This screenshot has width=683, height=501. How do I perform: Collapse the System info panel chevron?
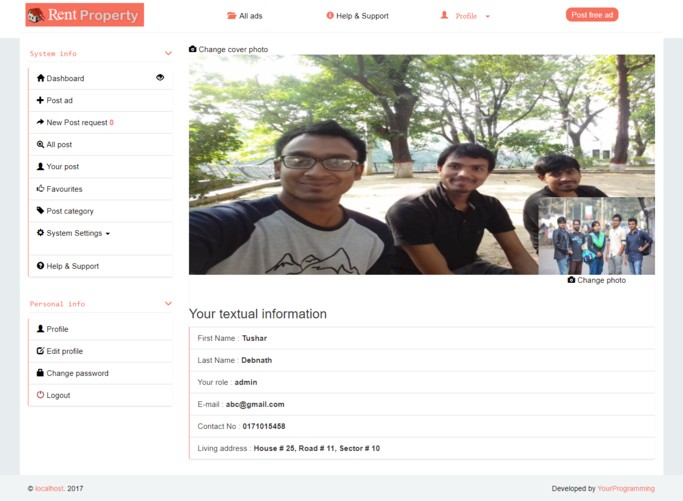point(168,54)
